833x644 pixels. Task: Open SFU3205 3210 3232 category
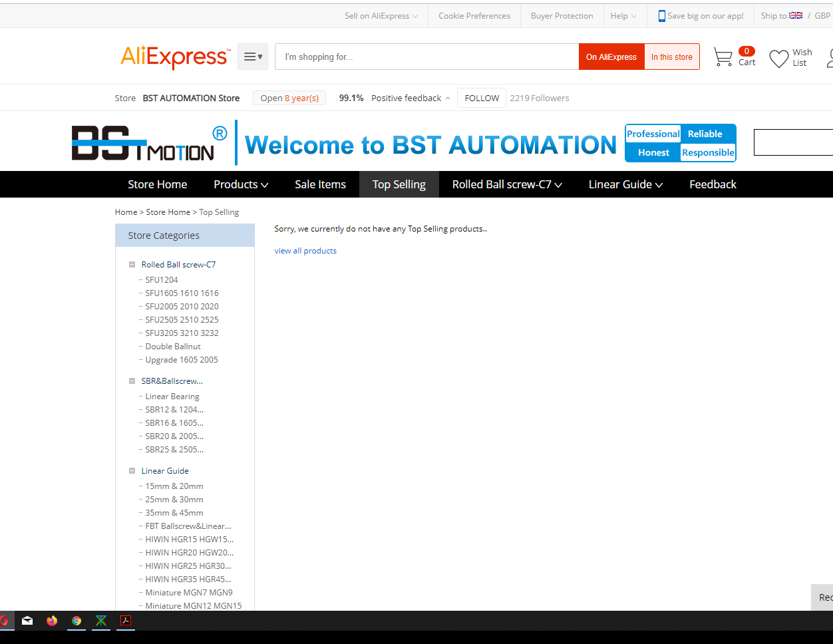pos(182,333)
